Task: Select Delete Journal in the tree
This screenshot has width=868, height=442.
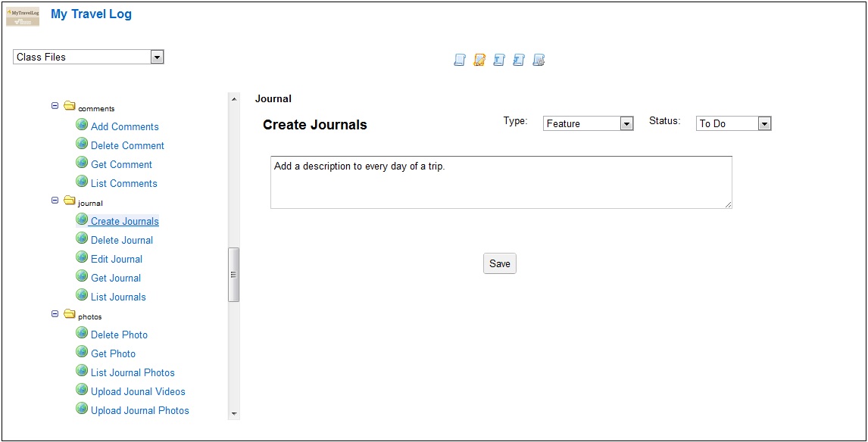Action: (x=121, y=239)
